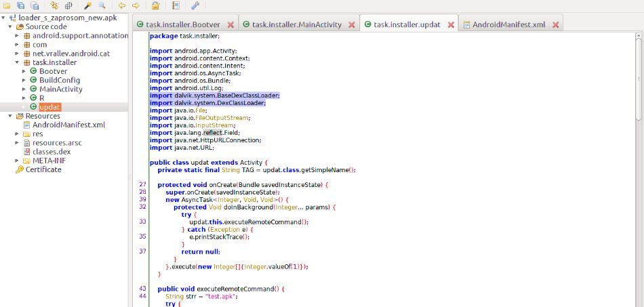
Task: Click the editor vertical scrollbar thumb
Action: tap(639, 81)
